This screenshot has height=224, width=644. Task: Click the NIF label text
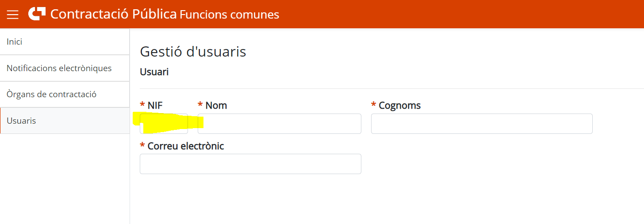tap(155, 106)
